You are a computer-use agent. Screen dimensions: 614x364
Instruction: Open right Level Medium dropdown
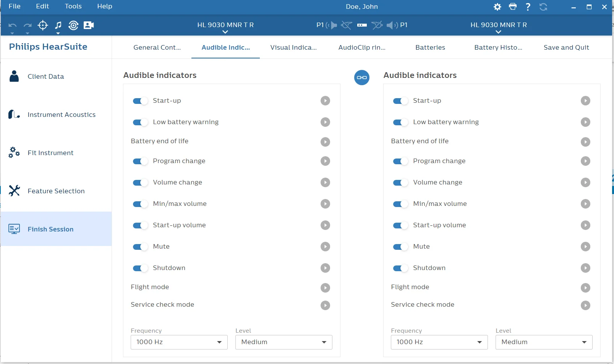[x=544, y=342]
